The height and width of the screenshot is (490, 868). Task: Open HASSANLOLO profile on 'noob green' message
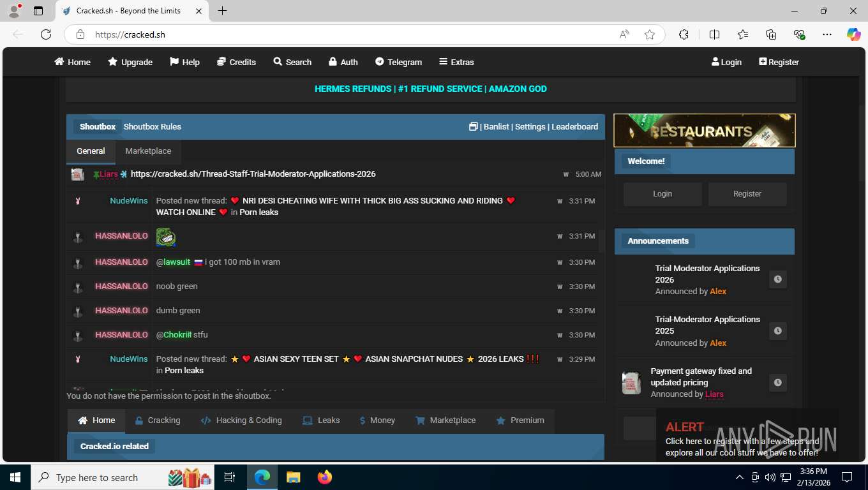(121, 286)
